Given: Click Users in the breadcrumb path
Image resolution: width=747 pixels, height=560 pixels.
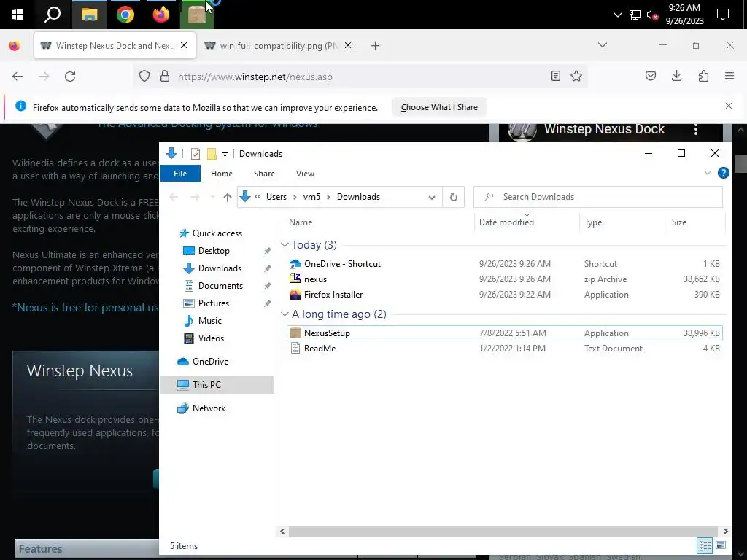Looking at the screenshot, I should 276,197.
